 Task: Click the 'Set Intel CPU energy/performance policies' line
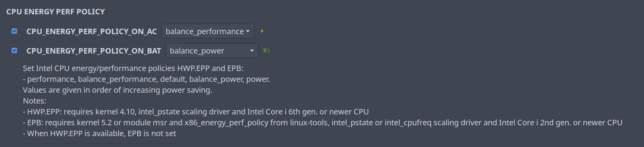(133, 68)
